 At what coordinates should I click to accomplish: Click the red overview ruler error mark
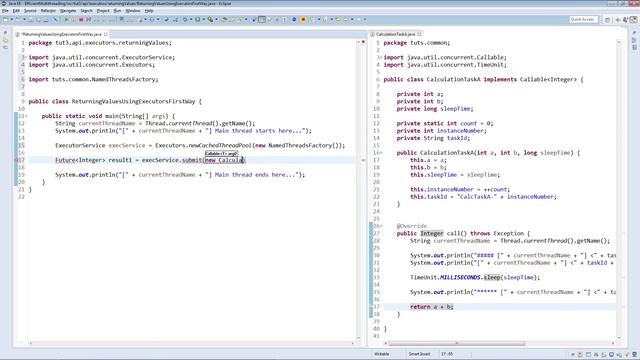click(x=363, y=160)
